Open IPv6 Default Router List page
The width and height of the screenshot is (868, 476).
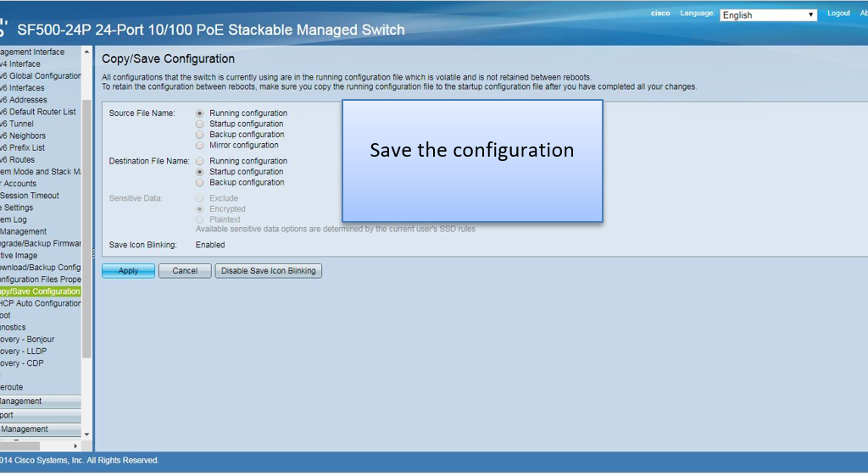(38, 112)
